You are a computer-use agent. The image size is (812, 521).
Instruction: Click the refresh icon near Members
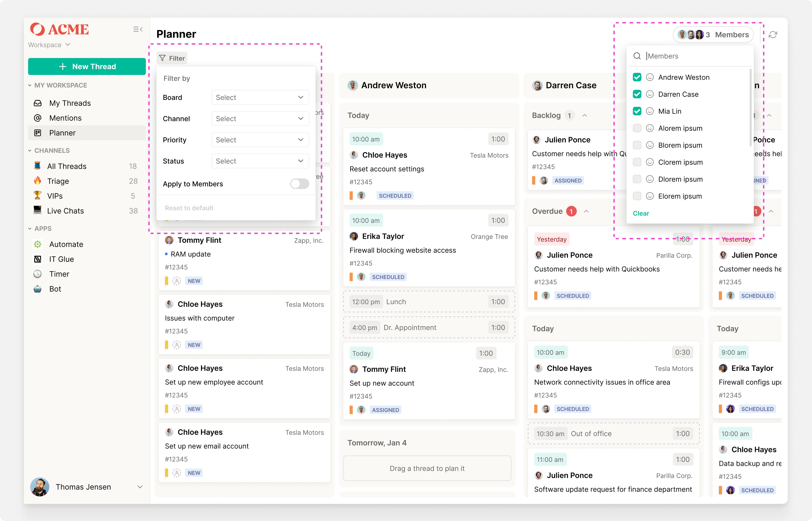tap(773, 35)
